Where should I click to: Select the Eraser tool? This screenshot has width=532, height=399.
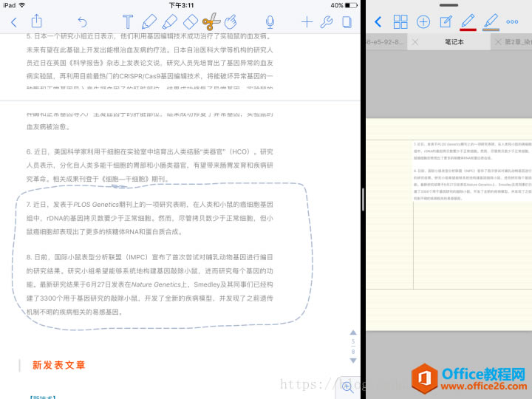click(190, 22)
